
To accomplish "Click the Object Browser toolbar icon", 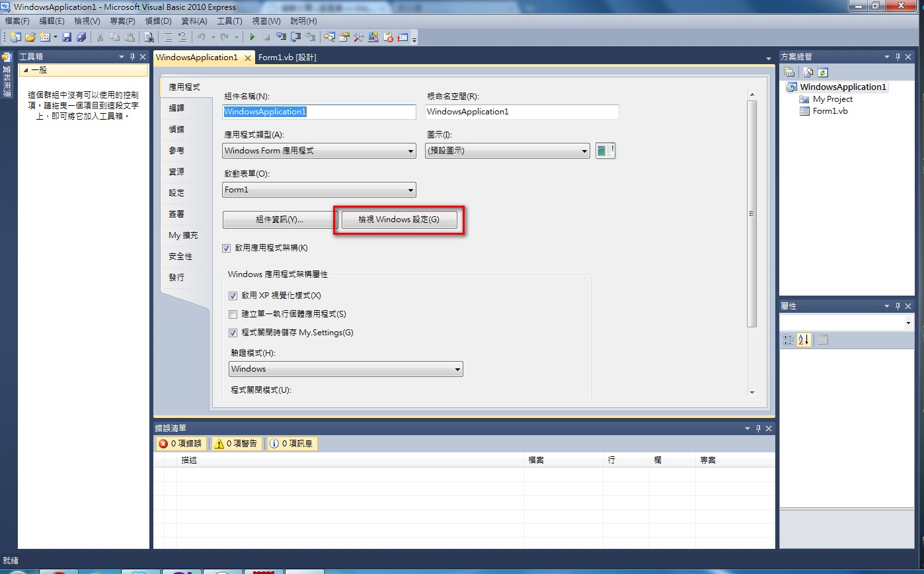I will [x=373, y=37].
